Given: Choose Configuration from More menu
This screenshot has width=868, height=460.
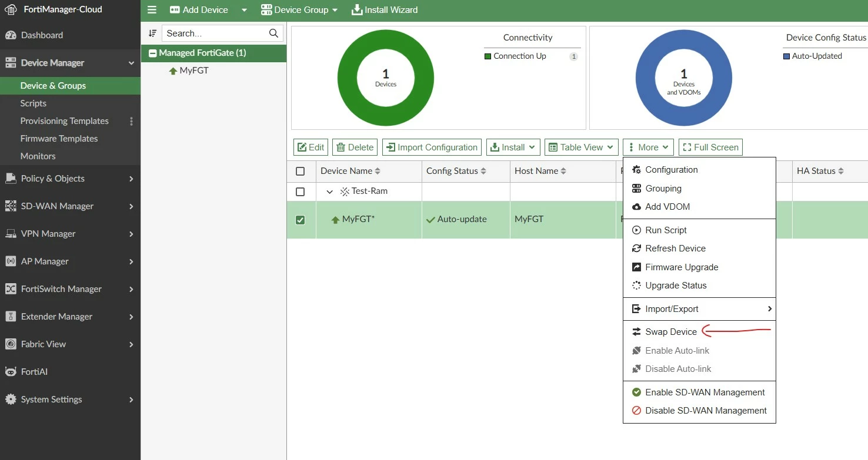Looking at the screenshot, I should coord(699,170).
